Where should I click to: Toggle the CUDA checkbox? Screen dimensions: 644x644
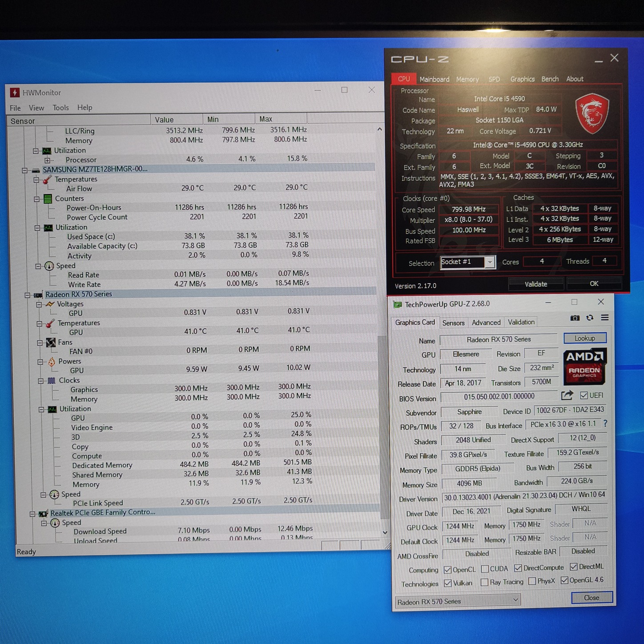485,569
